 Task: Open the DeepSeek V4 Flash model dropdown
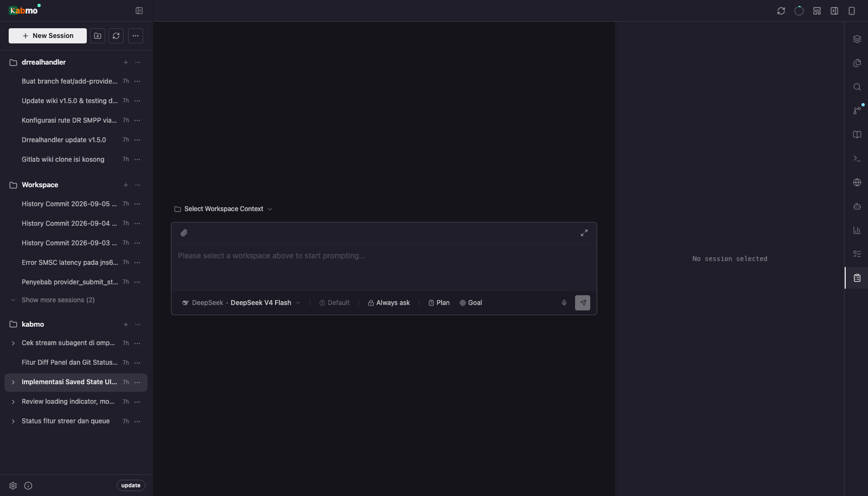[x=241, y=303]
